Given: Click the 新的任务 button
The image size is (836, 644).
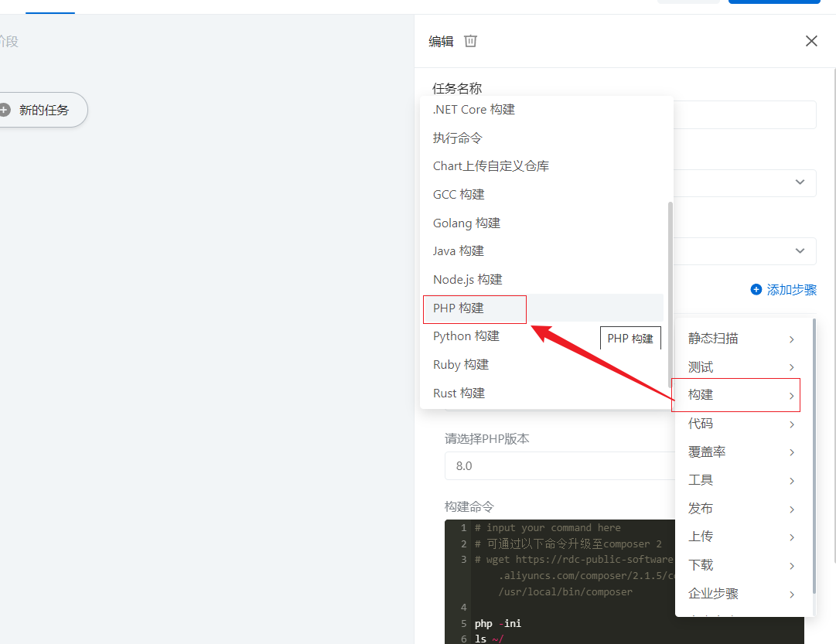Looking at the screenshot, I should pyautogui.click(x=43, y=110).
